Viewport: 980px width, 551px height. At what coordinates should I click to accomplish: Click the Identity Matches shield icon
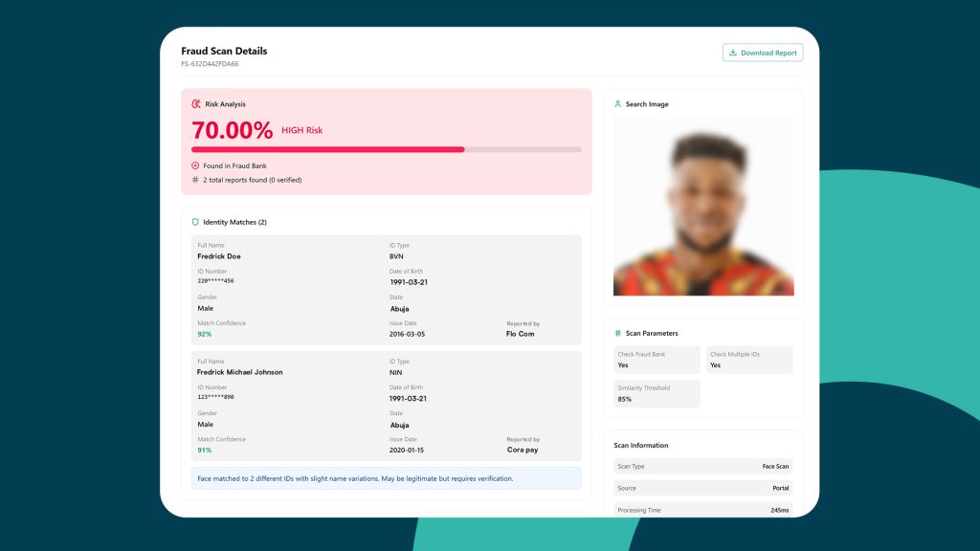pos(195,222)
